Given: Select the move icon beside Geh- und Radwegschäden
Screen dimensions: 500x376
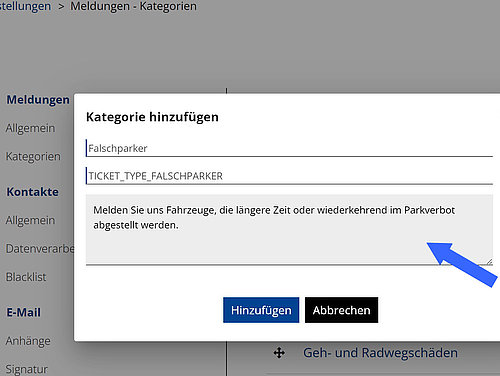Looking at the screenshot, I should click(279, 353).
